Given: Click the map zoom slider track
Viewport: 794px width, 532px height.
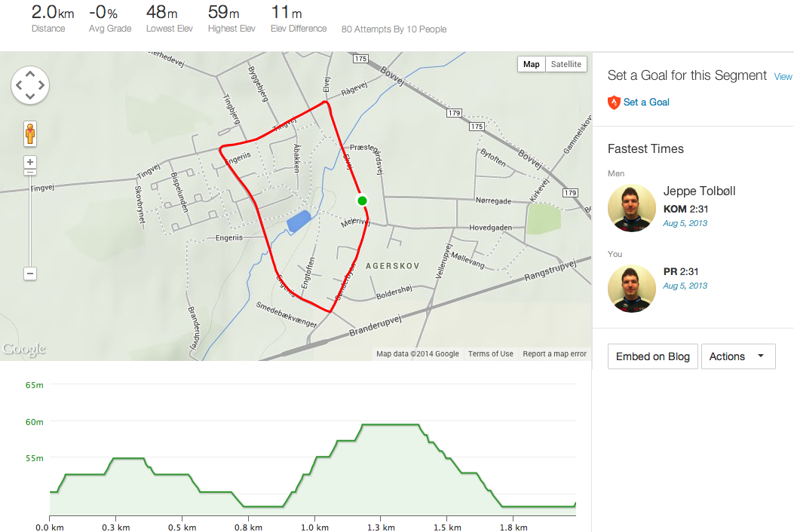Looking at the screenshot, I should coord(30,219).
